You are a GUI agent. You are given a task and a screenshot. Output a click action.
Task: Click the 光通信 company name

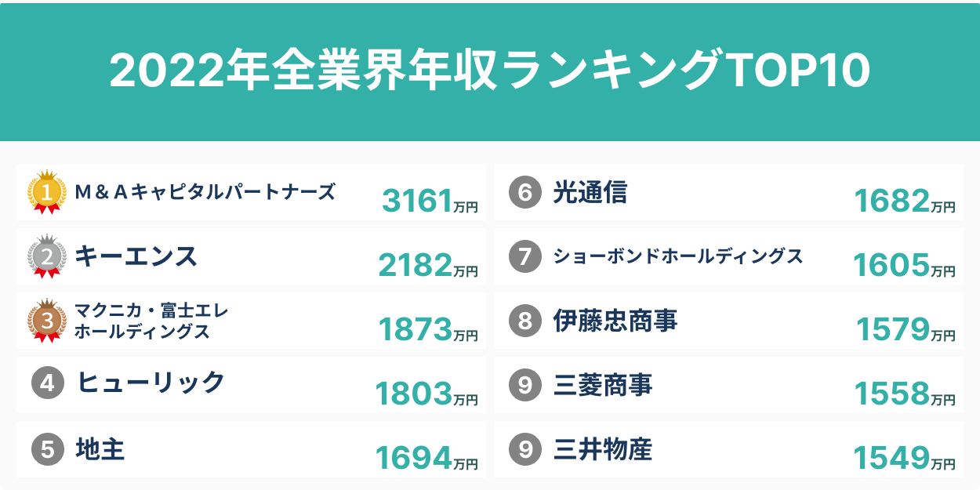click(x=590, y=192)
